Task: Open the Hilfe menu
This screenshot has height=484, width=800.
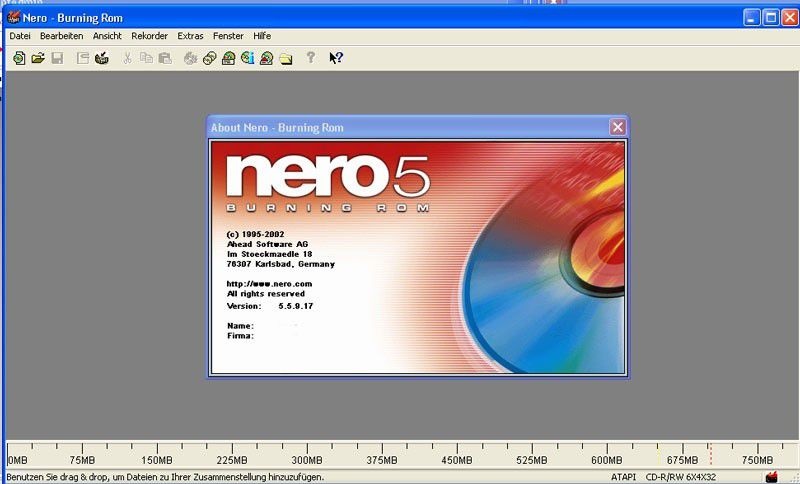Action: pos(262,36)
